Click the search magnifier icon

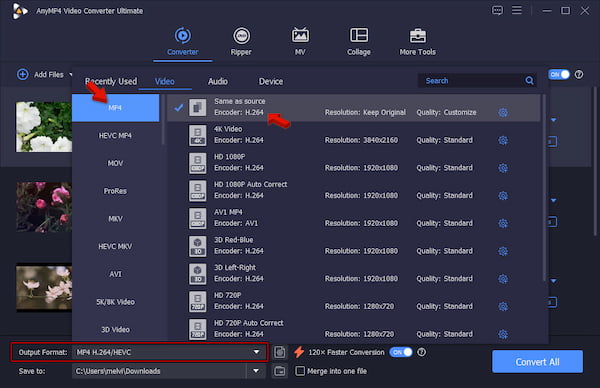click(529, 80)
